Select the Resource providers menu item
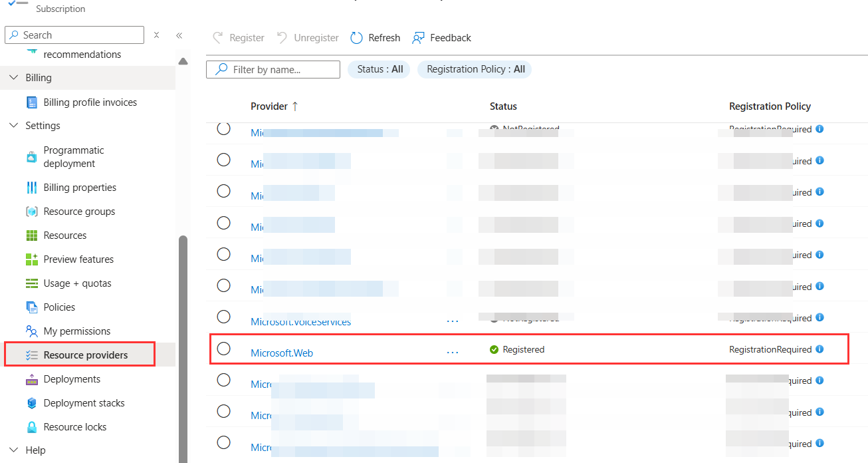 (x=88, y=355)
